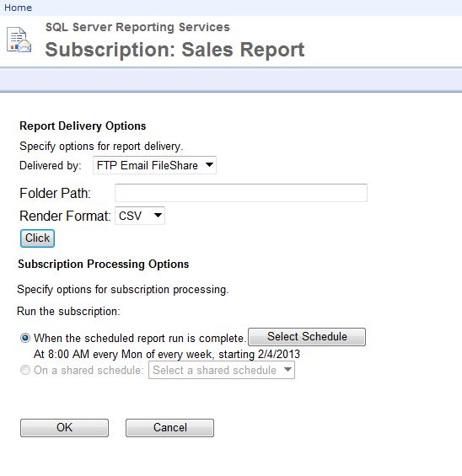
Task: Click the 'Subscription: Sales Report' title
Action: 175,50
